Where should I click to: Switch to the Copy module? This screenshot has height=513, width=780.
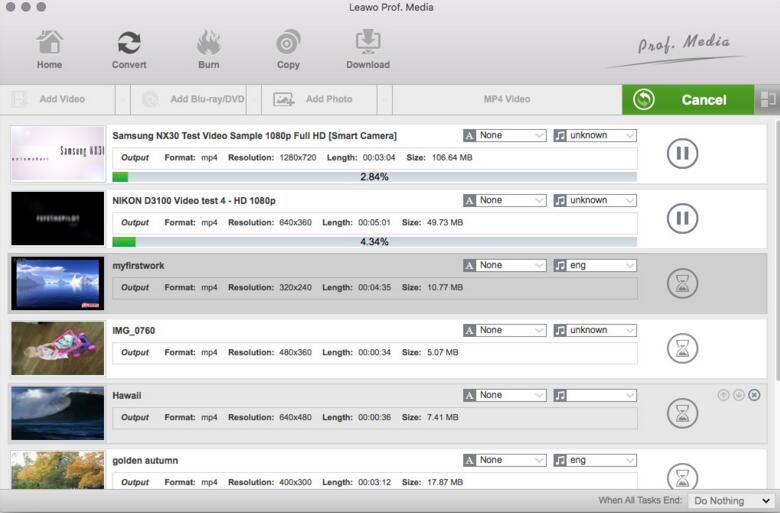[x=288, y=50]
